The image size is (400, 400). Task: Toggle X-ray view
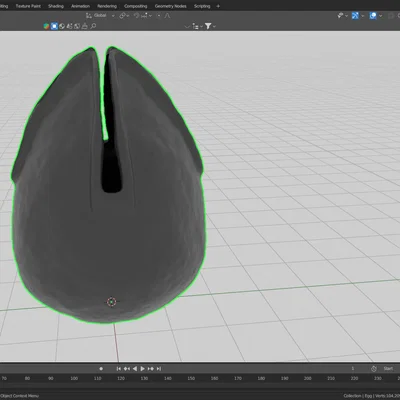click(391, 15)
